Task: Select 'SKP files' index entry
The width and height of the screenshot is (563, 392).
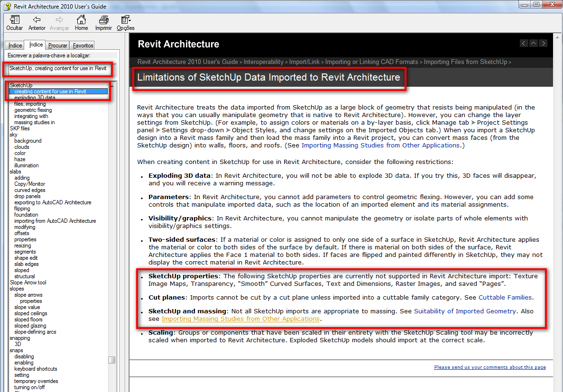Action: (x=20, y=128)
